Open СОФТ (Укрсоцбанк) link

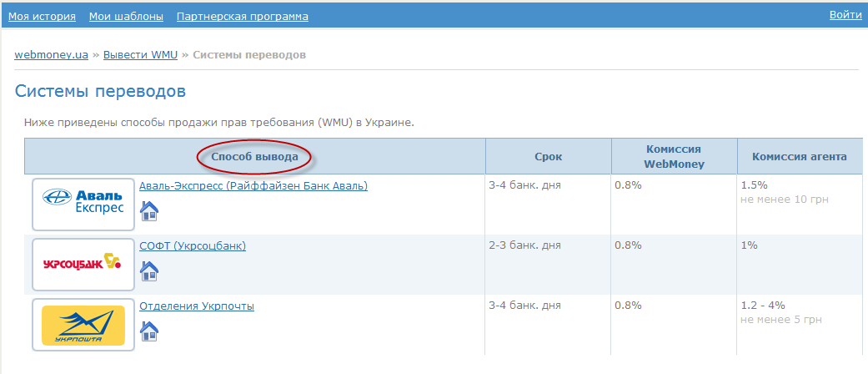[193, 245]
